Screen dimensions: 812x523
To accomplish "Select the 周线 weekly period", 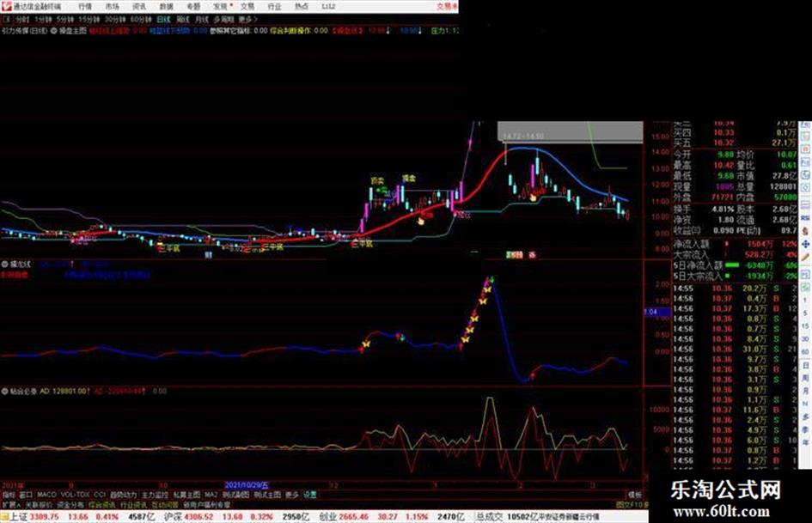I will 183,19.
